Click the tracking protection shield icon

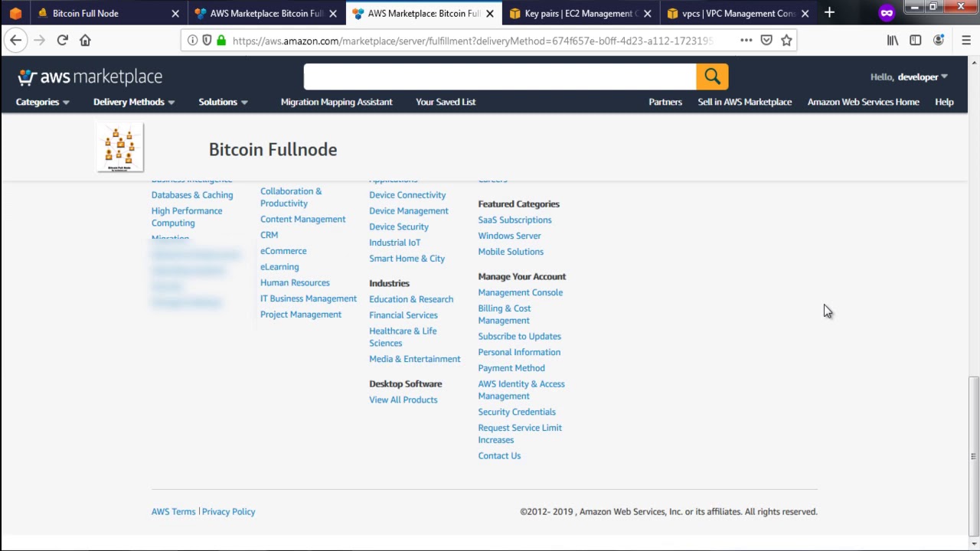[207, 41]
